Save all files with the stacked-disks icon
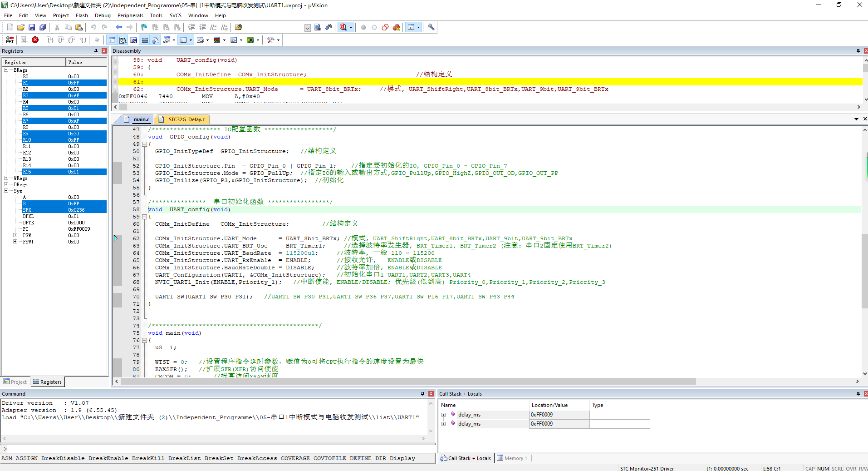The width and height of the screenshot is (868, 471). click(x=43, y=27)
